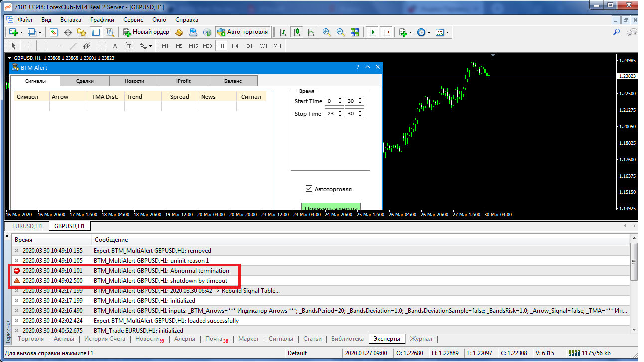Open the Торговля terminal tab

point(31,339)
